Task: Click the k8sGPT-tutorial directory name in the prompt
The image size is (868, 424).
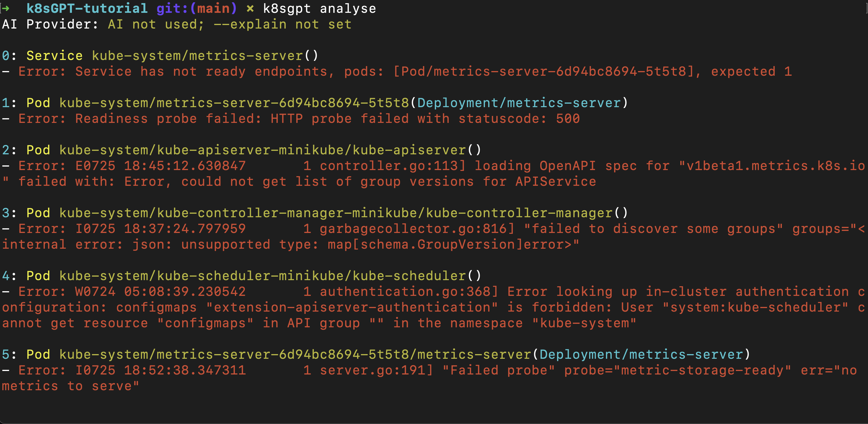Action: coord(87,8)
